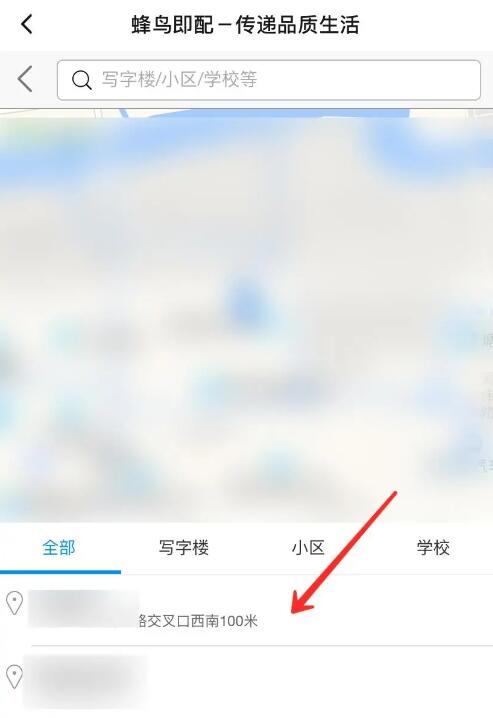
Task: Tap the black back arrow in title bar
Action: point(27,24)
